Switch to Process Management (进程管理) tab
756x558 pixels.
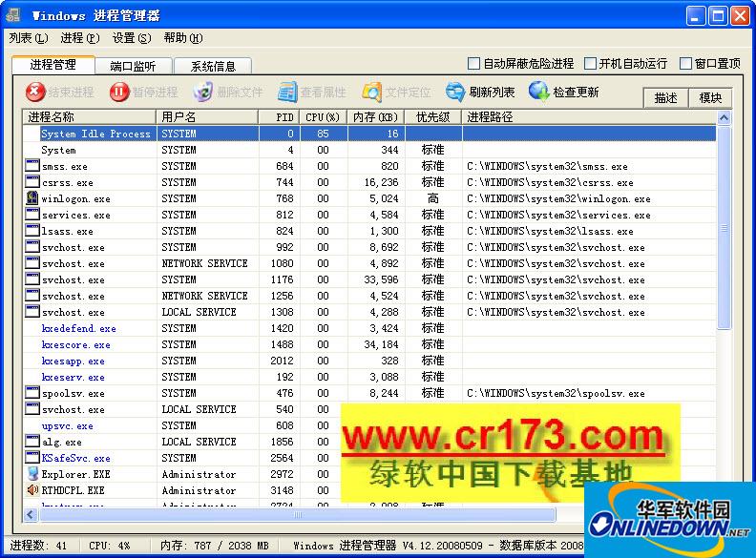53,65
